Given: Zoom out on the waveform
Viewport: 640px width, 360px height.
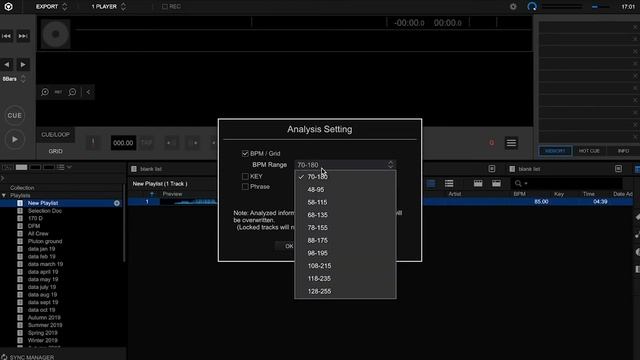Looking at the screenshot, I should coord(72,92).
